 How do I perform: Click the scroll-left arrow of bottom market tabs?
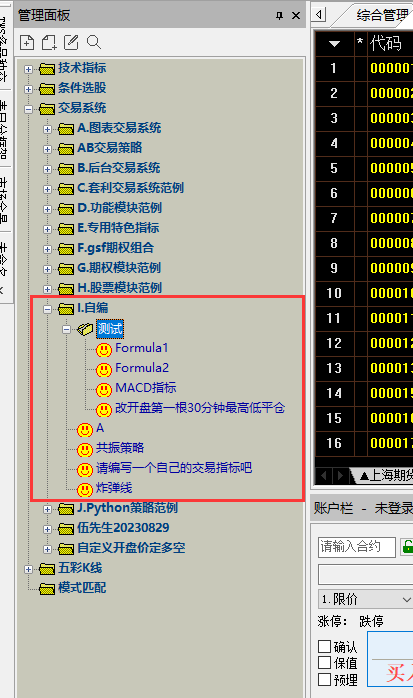(x=324, y=475)
